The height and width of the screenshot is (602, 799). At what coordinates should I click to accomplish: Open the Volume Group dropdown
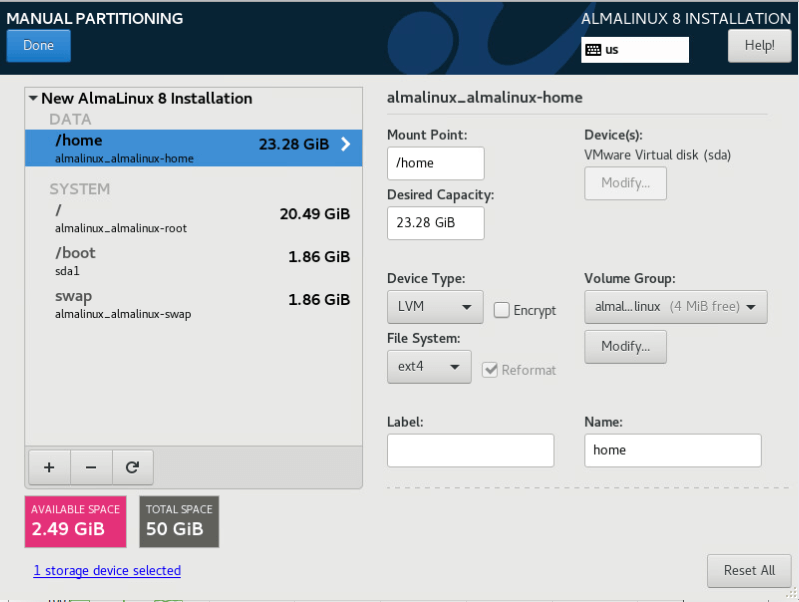point(676,307)
